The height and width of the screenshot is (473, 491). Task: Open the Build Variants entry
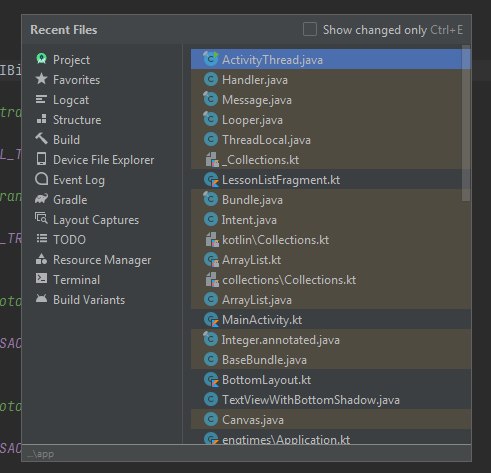(x=89, y=300)
